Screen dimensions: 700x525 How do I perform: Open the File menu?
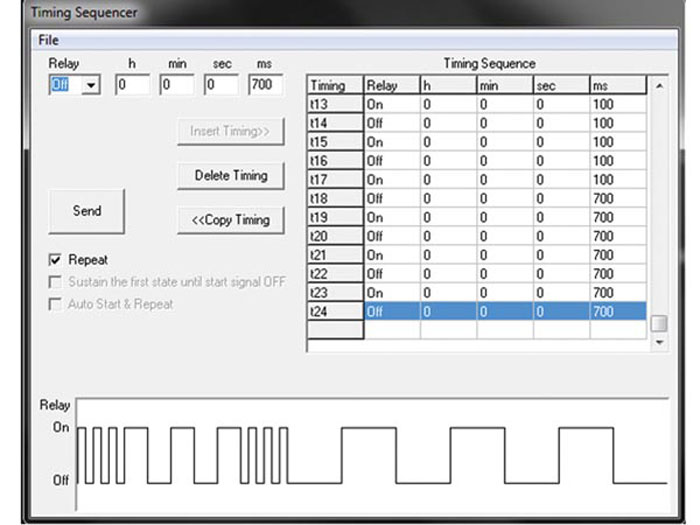pos(48,40)
